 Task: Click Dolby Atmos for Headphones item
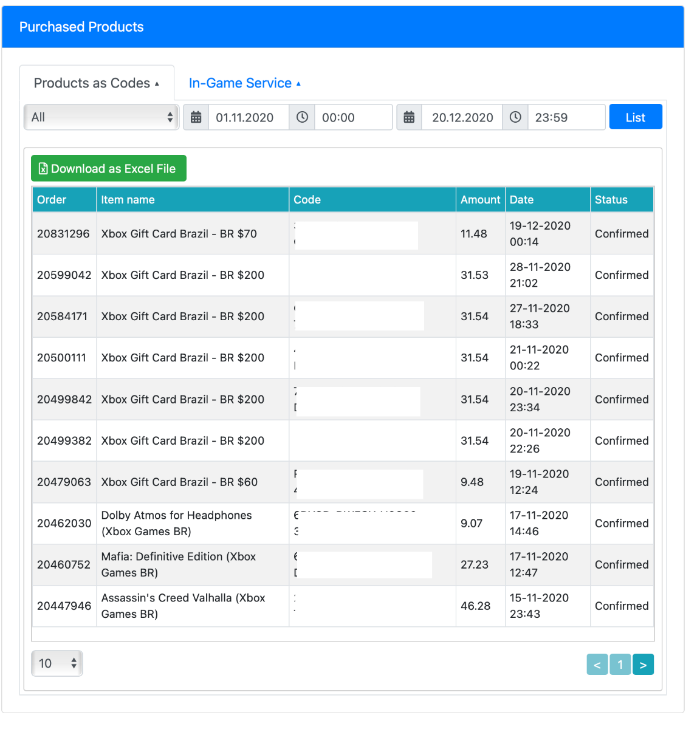pos(177,523)
